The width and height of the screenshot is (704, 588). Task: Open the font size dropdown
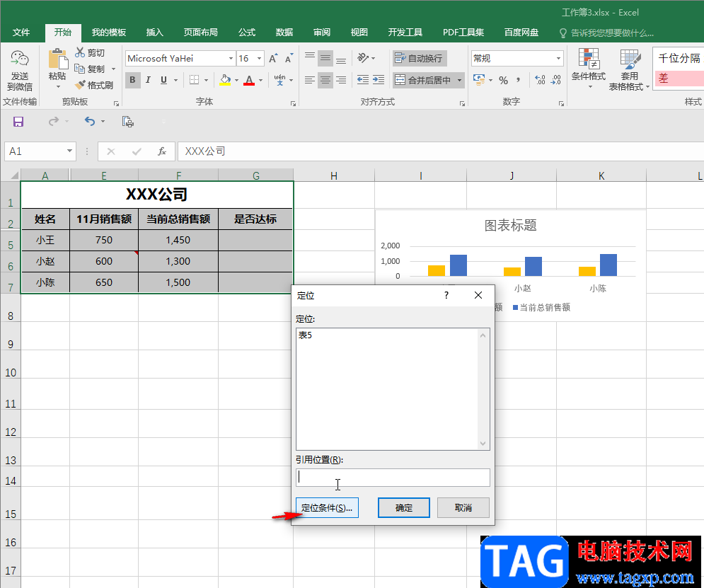pyautogui.click(x=259, y=58)
